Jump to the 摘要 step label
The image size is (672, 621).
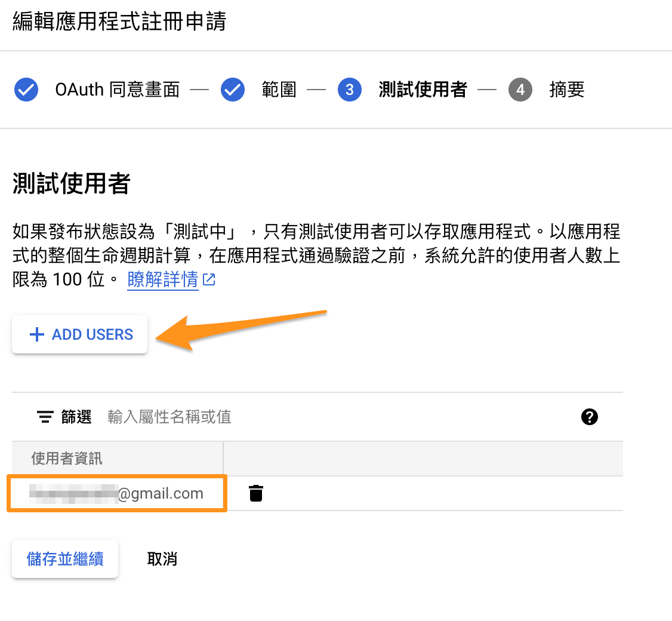pyautogui.click(x=566, y=90)
